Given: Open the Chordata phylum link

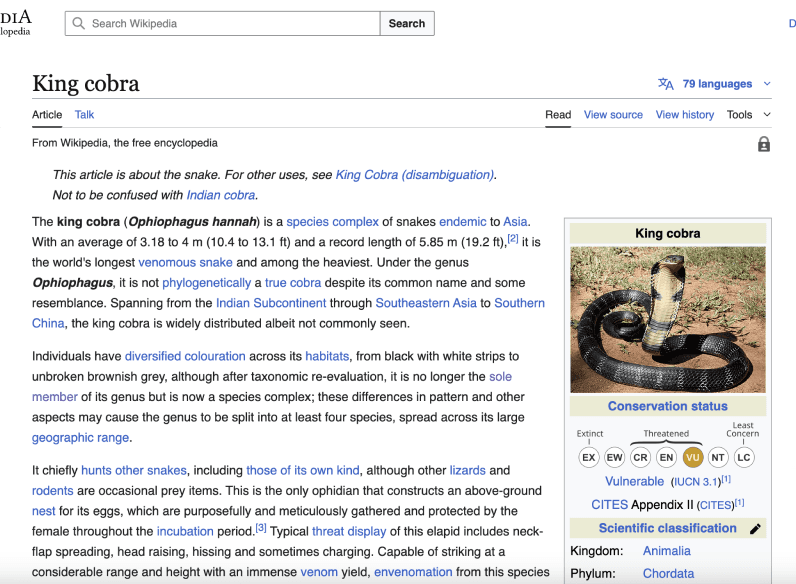Looking at the screenshot, I should pyautogui.click(x=668, y=574).
